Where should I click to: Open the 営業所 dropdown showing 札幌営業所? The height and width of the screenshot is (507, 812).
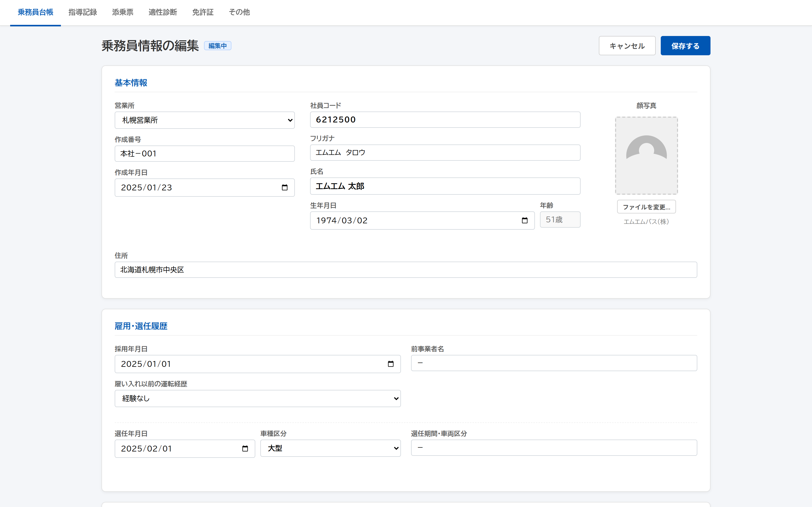pyautogui.click(x=204, y=120)
